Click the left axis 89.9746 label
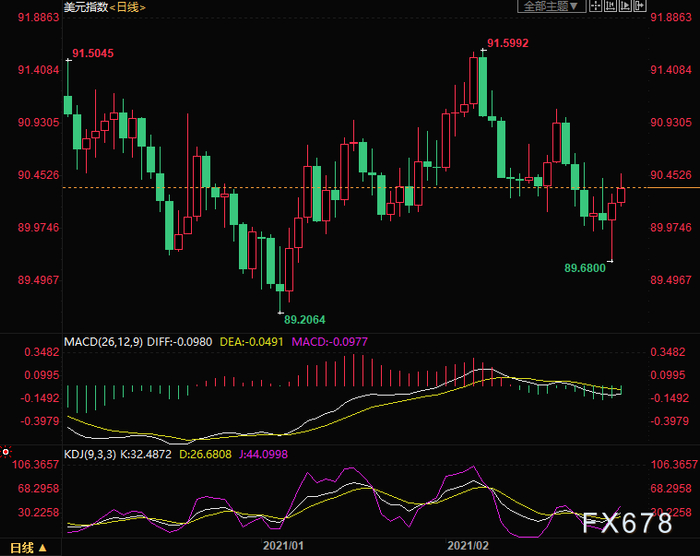 [x=38, y=228]
